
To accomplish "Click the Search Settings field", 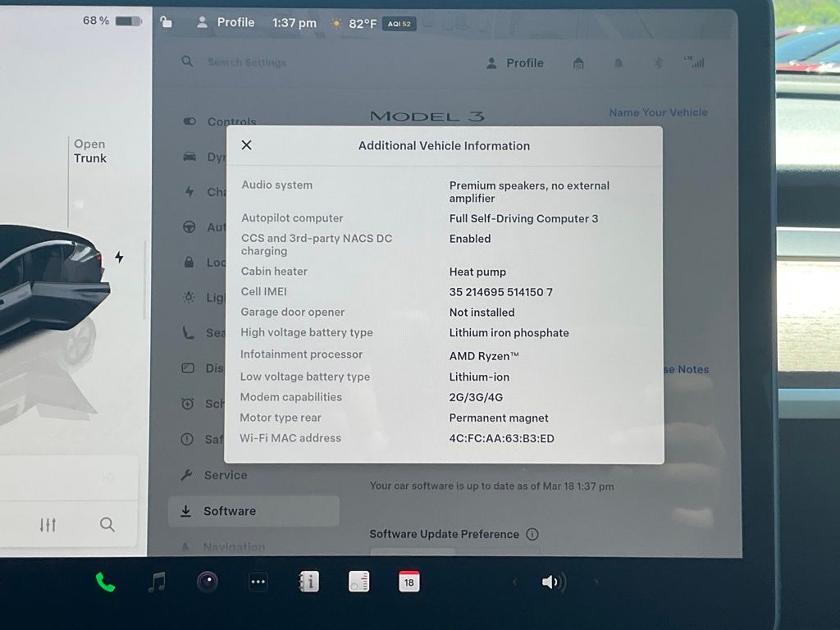I will point(246,62).
